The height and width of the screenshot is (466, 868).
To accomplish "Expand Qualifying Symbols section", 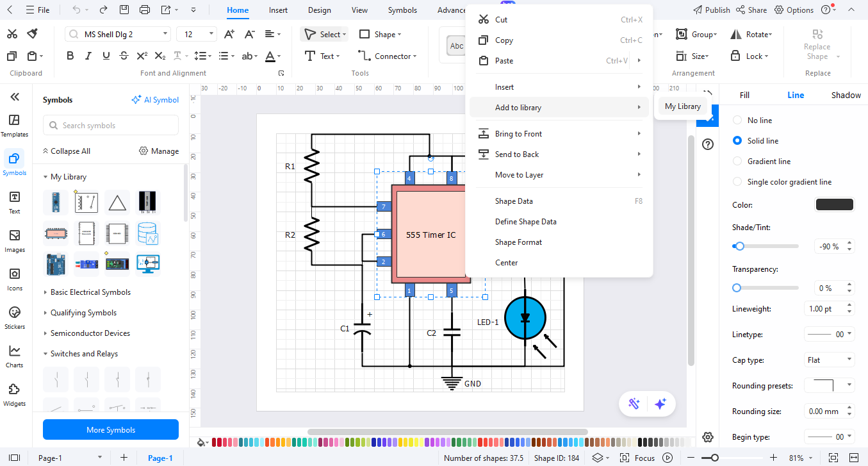I will point(45,313).
